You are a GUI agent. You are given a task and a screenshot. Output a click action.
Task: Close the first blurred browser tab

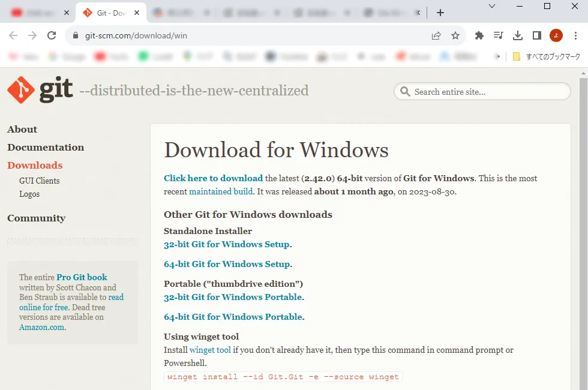[67, 13]
